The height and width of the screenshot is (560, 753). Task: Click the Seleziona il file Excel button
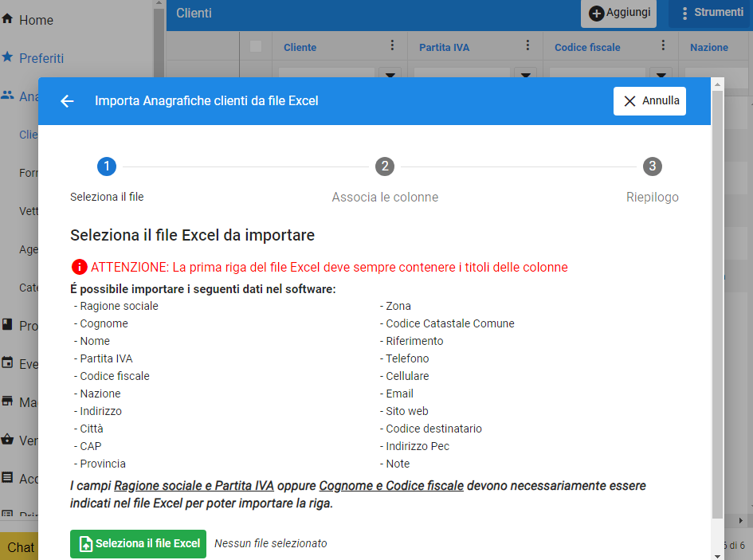point(138,544)
